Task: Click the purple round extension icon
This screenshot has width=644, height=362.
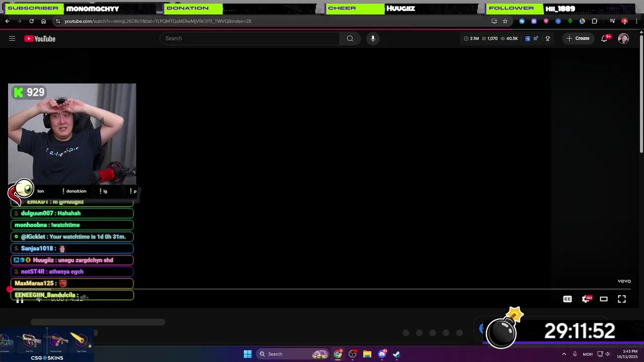Action: tap(534, 21)
